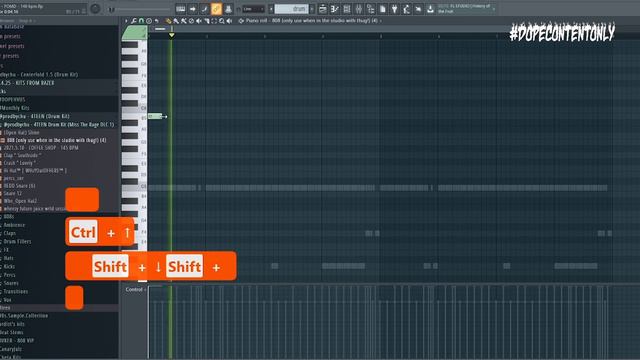Select the Mute speaker tool
The height and width of the screenshot is (360, 640).
(199, 21)
